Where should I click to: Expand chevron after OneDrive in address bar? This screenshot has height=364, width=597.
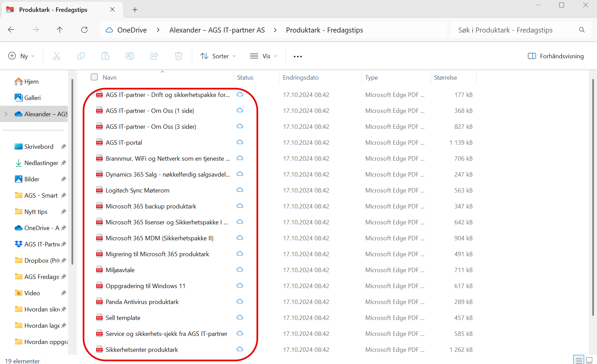click(158, 30)
